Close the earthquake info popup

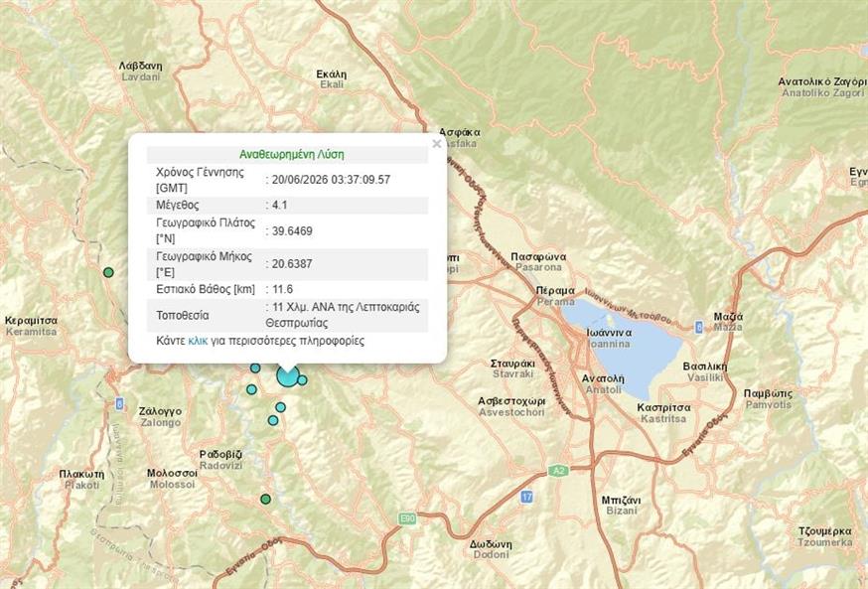tap(436, 144)
